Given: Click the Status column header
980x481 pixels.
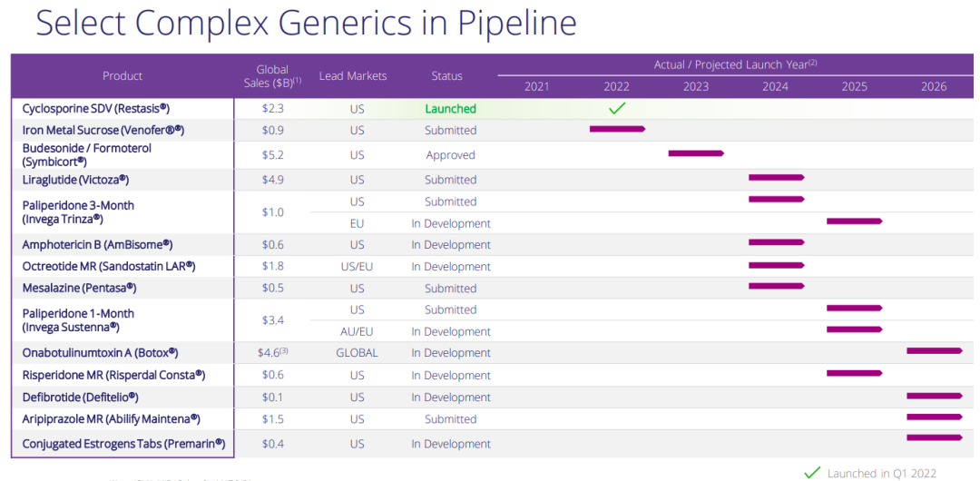Looking at the screenshot, I should (446, 75).
